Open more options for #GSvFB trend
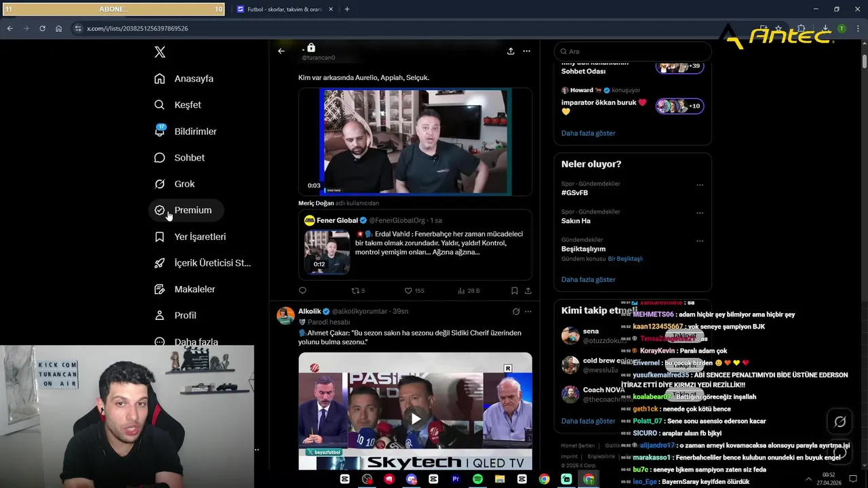Viewport: 868px width, 488px height. pyautogui.click(x=700, y=185)
